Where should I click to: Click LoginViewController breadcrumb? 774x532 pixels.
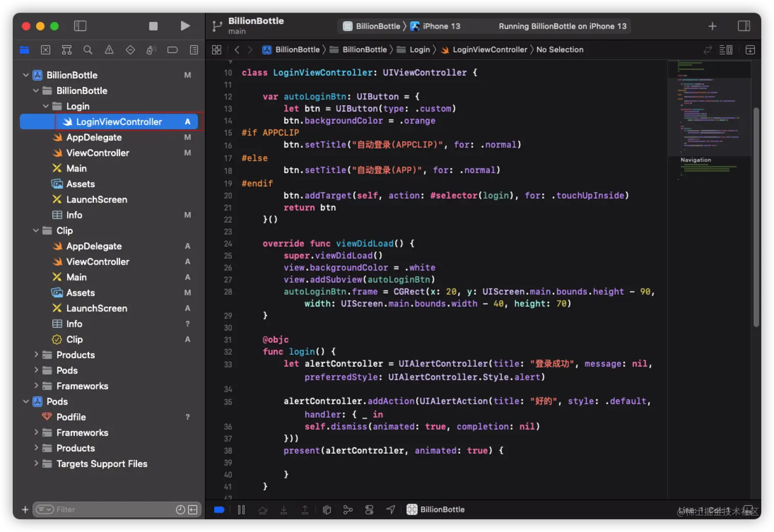tap(484, 50)
